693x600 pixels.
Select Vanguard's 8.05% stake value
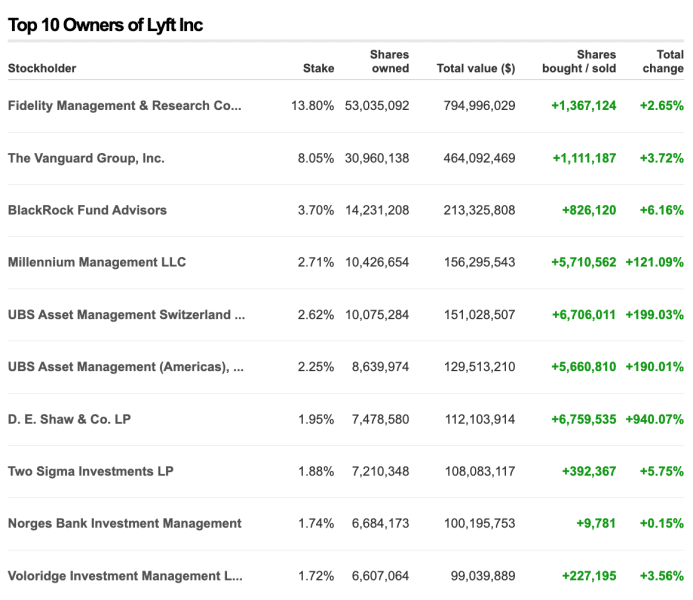[316, 158]
